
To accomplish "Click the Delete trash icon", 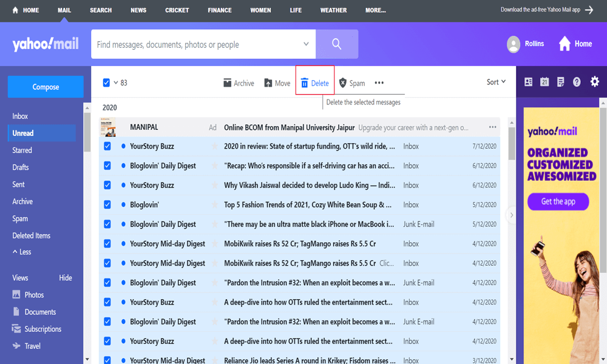I will [x=305, y=83].
